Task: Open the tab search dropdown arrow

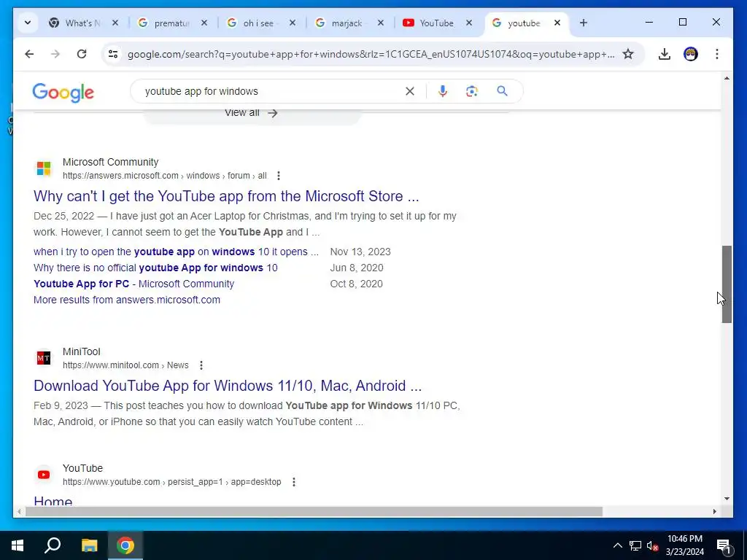Action: (28, 23)
